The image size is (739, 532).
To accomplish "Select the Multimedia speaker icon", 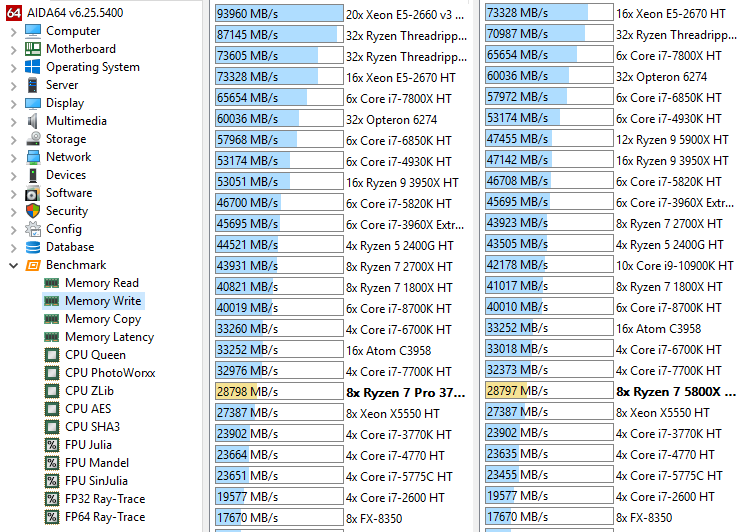I will tap(33, 121).
